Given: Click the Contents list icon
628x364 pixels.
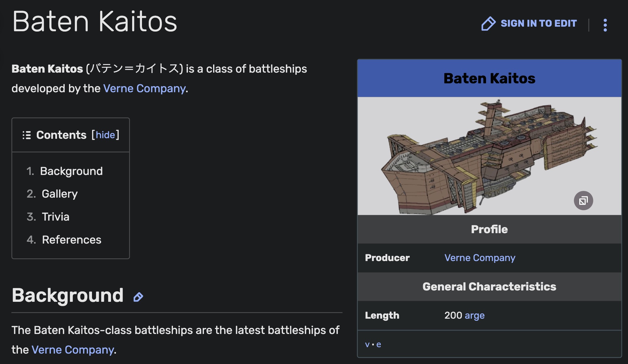Looking at the screenshot, I should point(27,135).
